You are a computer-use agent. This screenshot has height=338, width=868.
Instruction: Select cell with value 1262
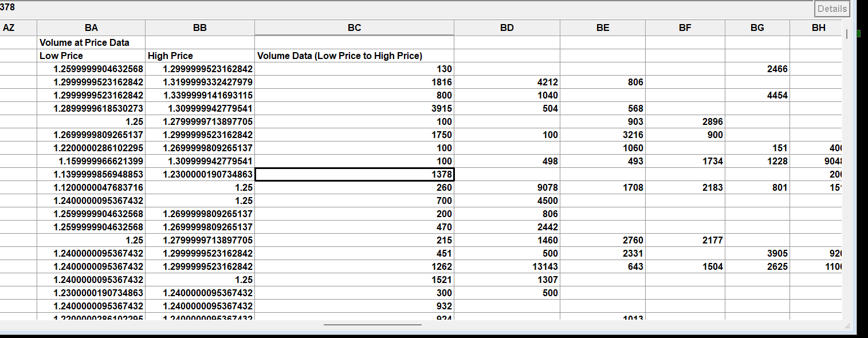pyautogui.click(x=354, y=266)
